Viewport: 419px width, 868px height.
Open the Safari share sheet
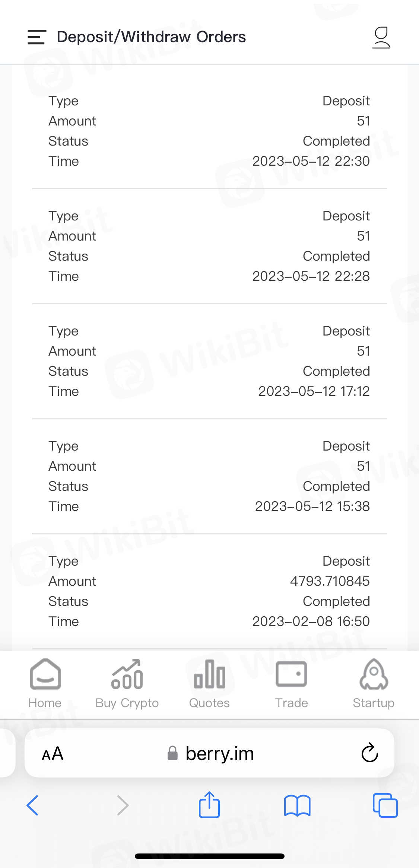click(x=209, y=804)
